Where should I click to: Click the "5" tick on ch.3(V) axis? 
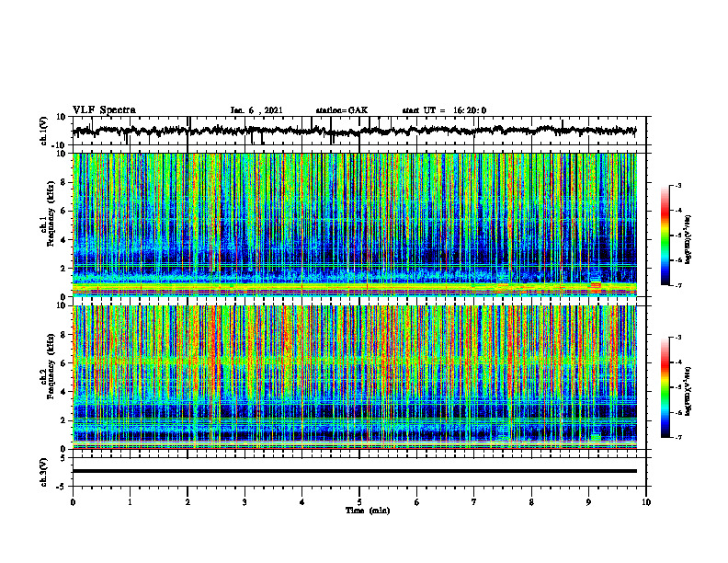pyautogui.click(x=64, y=458)
